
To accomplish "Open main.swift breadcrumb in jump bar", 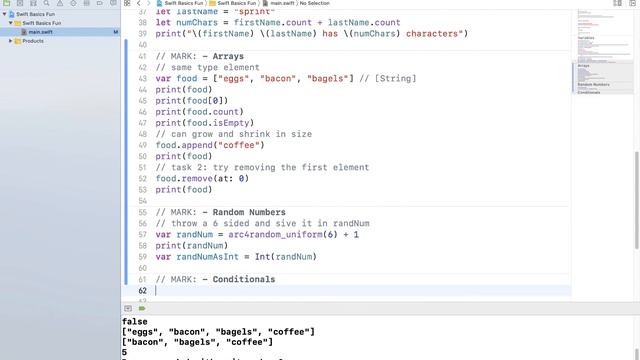I will point(279,3).
